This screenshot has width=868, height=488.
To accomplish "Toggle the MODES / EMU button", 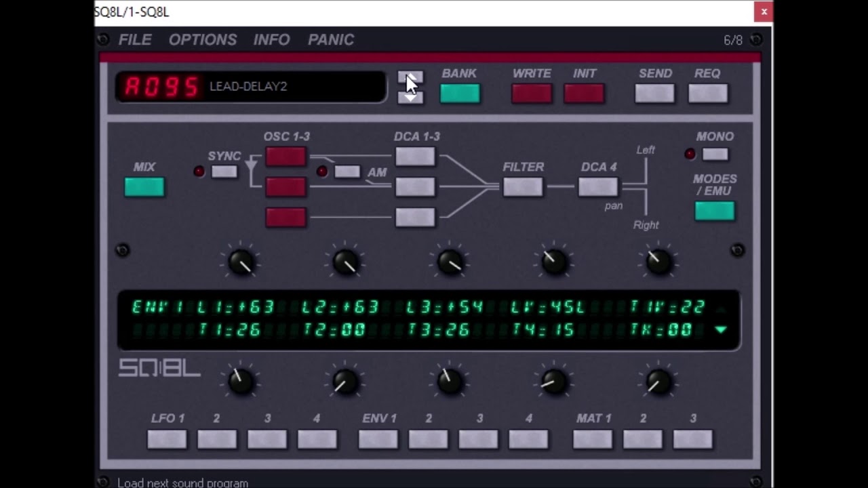I will point(715,211).
